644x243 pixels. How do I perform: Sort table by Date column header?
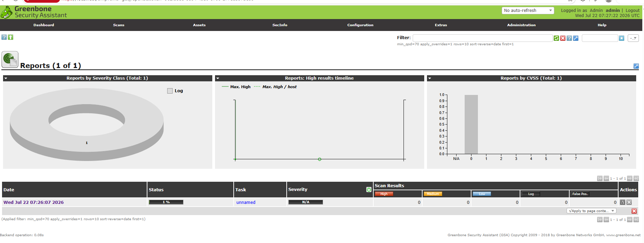(9, 190)
